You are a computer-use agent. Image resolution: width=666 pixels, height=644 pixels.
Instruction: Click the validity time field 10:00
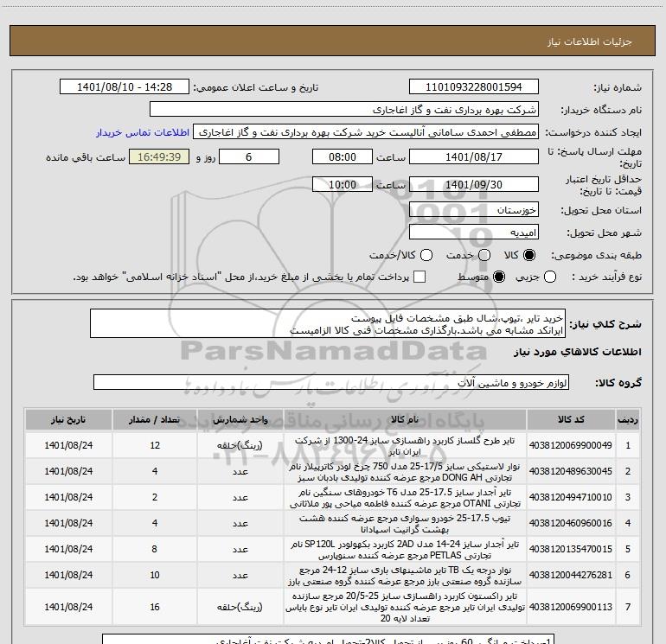click(343, 184)
